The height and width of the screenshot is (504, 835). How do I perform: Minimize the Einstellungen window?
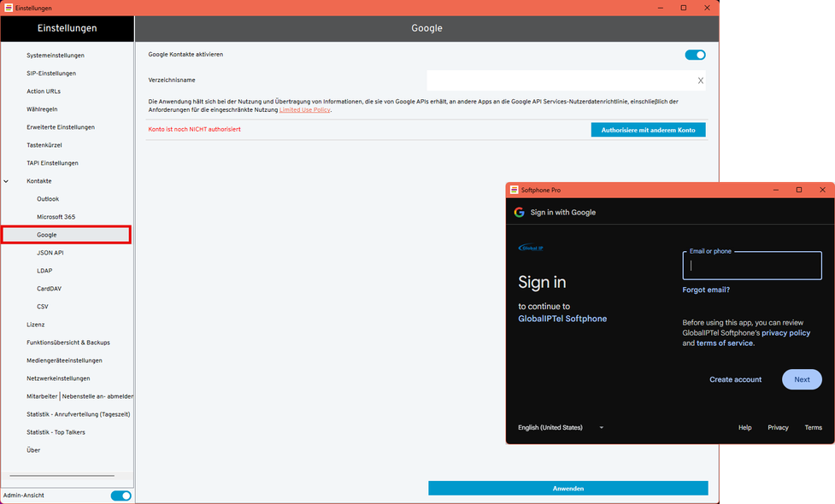tap(661, 8)
